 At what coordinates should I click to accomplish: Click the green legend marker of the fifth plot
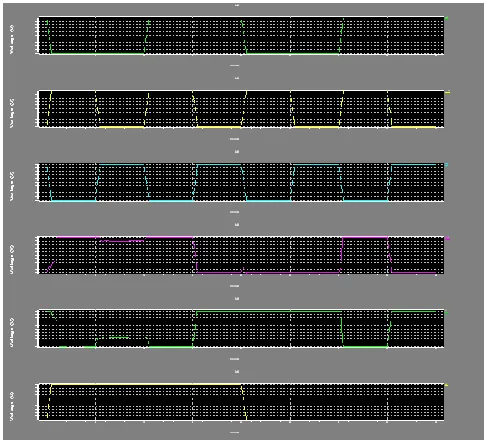[x=446, y=312]
